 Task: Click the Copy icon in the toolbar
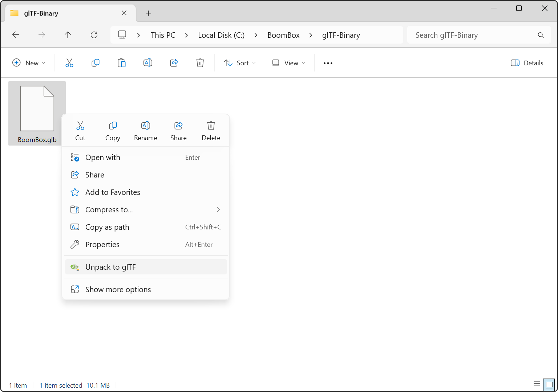click(96, 63)
